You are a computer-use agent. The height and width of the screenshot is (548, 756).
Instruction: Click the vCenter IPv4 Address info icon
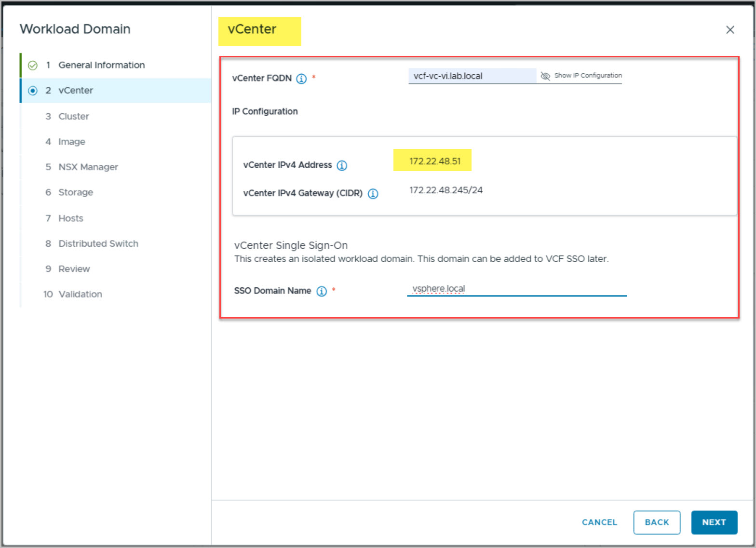point(342,165)
